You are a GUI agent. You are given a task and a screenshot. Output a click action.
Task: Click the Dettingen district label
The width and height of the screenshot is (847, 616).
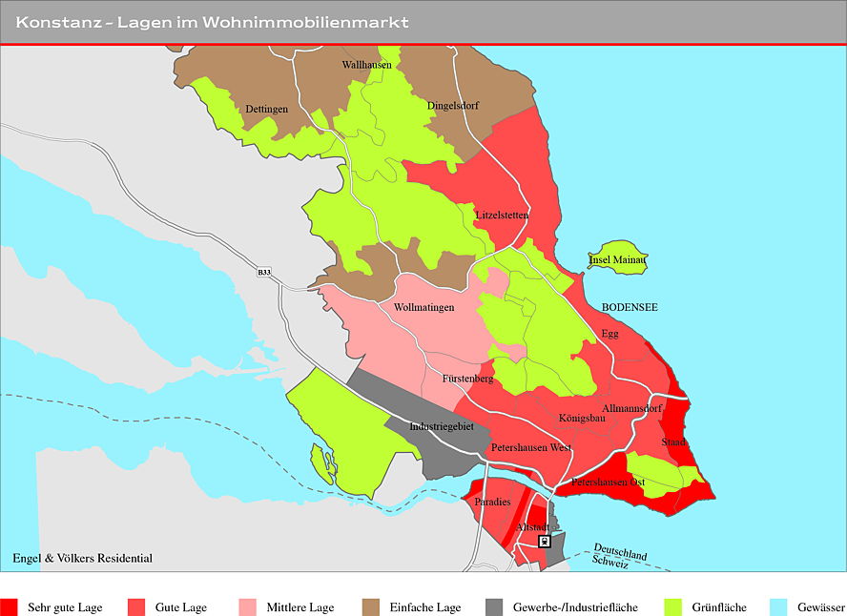tap(266, 109)
